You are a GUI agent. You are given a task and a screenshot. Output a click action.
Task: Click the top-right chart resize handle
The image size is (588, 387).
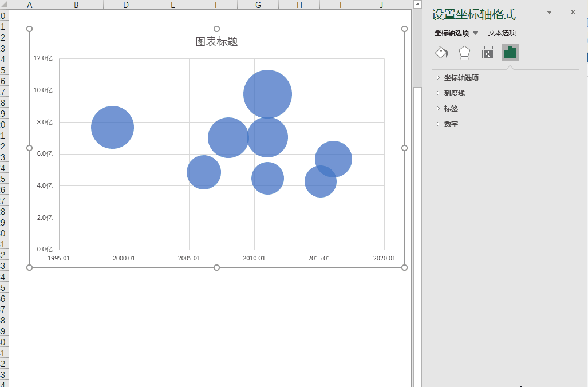pyautogui.click(x=404, y=29)
